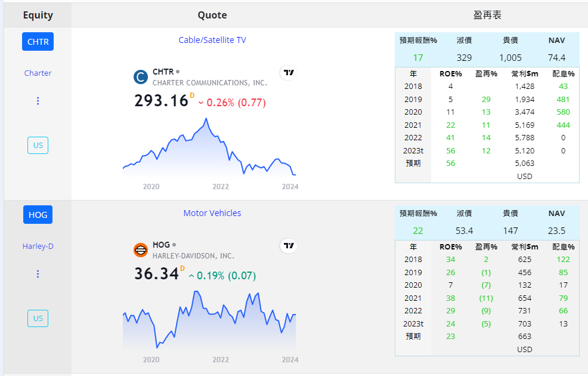Click the US market button for Charter

click(x=38, y=145)
